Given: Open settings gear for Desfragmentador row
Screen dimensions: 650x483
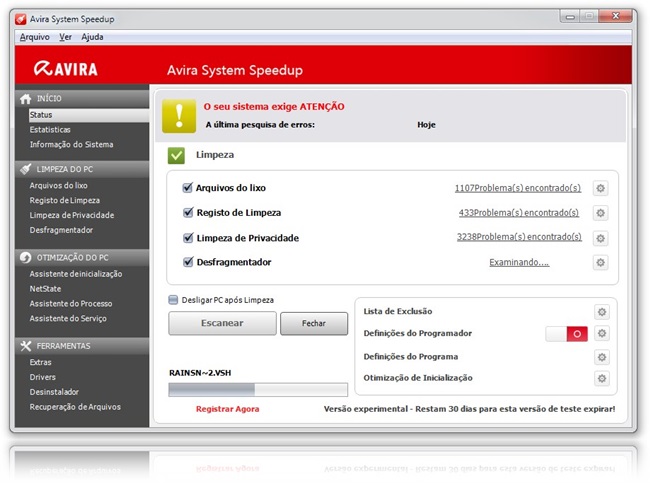Looking at the screenshot, I should (600, 262).
